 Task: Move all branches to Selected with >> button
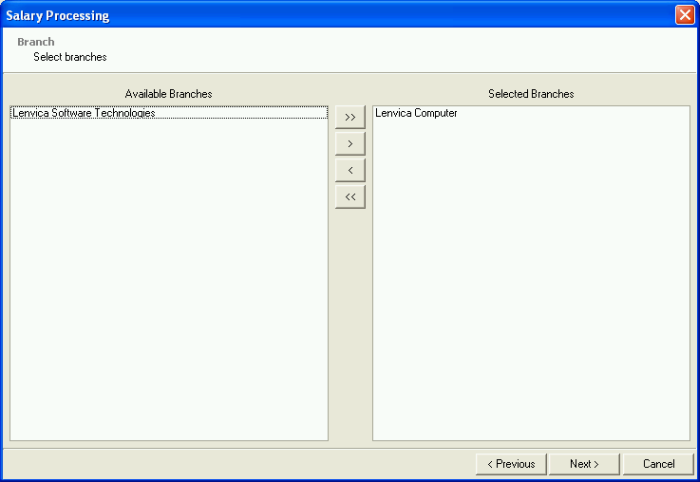click(x=350, y=117)
